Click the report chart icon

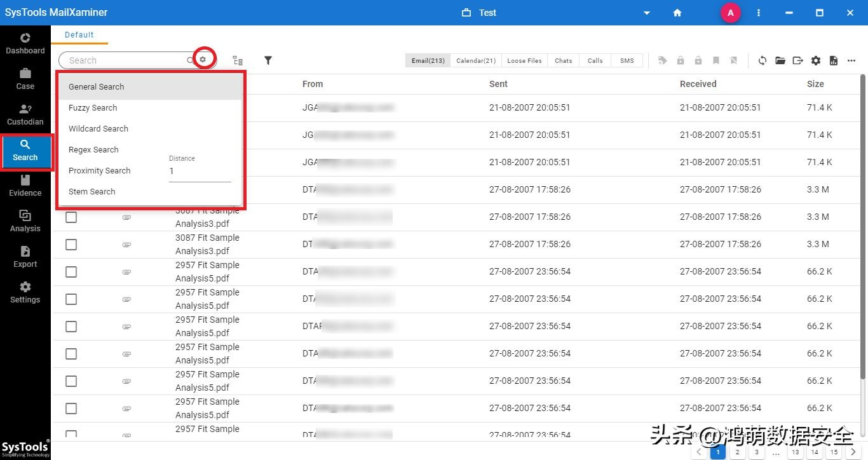[x=834, y=60]
